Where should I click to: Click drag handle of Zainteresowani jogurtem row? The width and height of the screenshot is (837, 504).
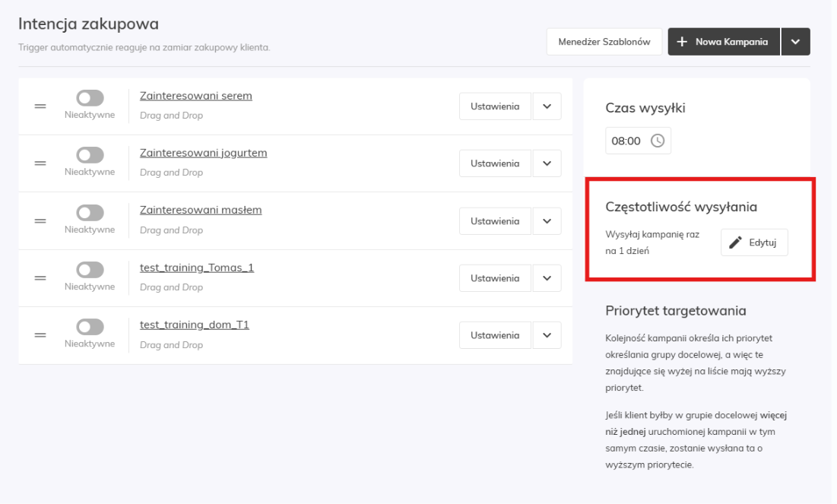click(x=40, y=163)
